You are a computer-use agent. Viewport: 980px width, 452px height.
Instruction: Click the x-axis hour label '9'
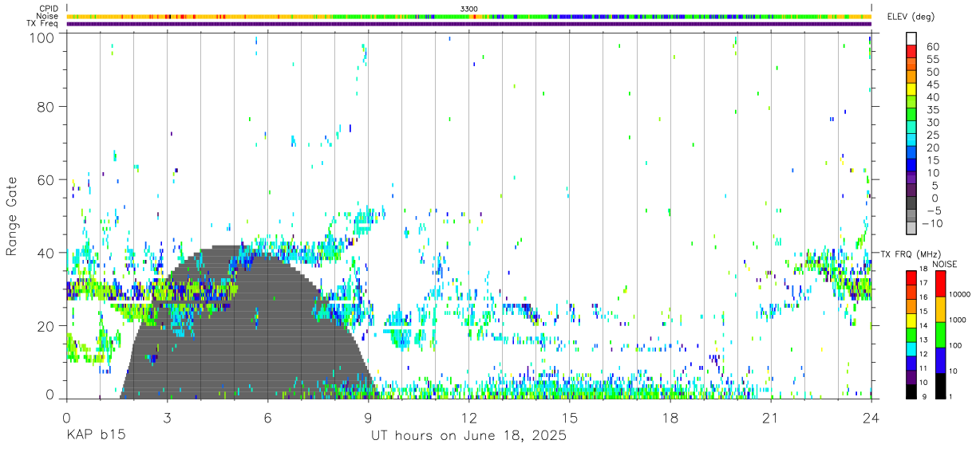368,418
